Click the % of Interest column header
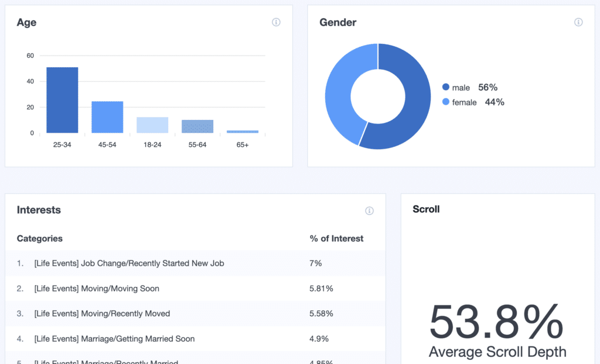The image size is (600, 364). click(336, 239)
